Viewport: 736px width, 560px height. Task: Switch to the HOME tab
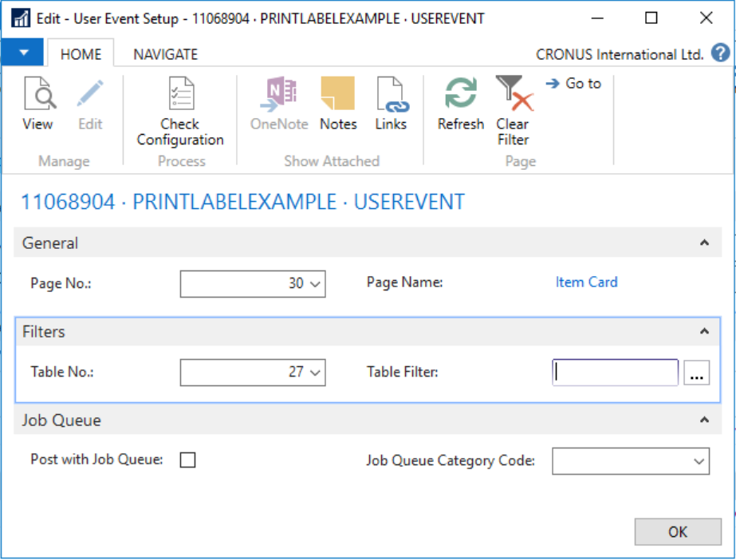pyautogui.click(x=81, y=54)
